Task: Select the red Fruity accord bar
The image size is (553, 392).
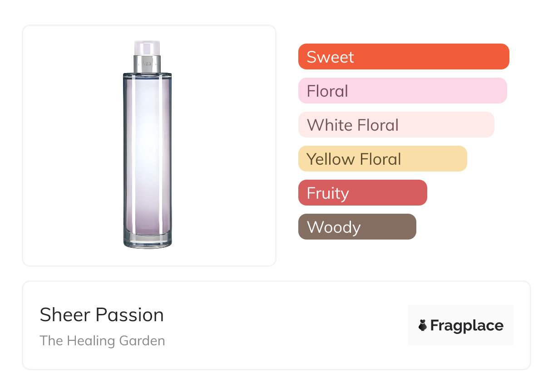Action: pyautogui.click(x=362, y=193)
